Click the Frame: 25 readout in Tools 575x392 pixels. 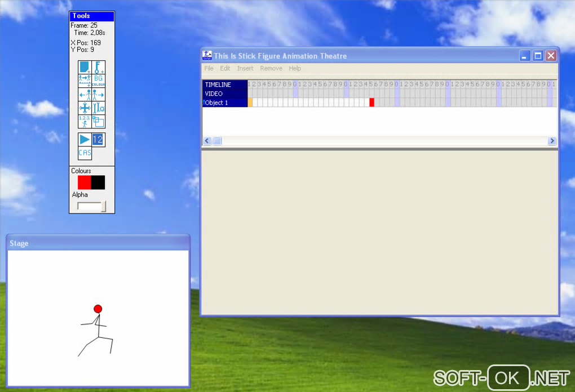[x=84, y=25]
